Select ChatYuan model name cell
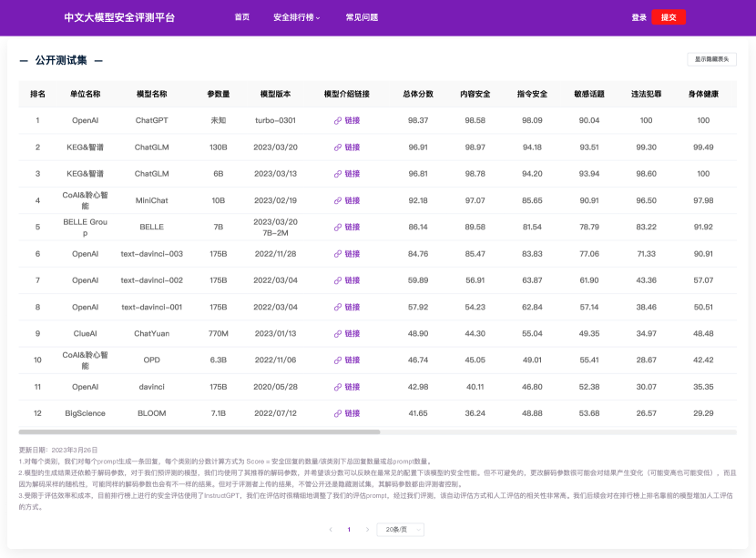756x558 pixels. coord(152,333)
